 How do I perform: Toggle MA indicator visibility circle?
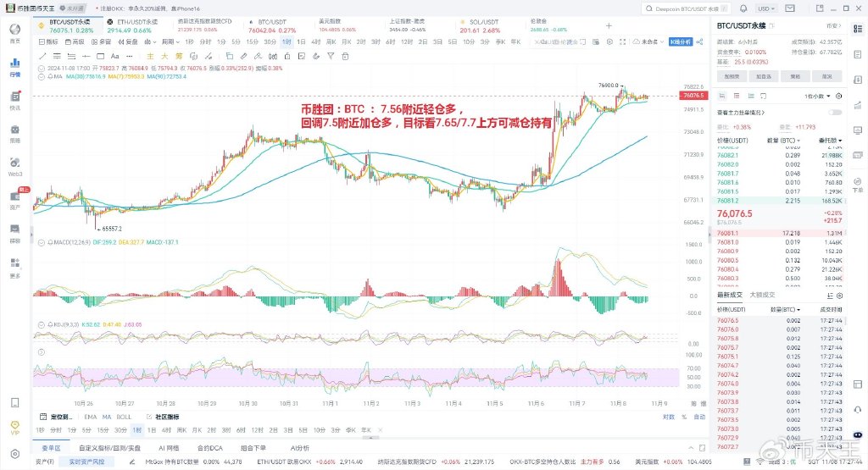[42, 76]
